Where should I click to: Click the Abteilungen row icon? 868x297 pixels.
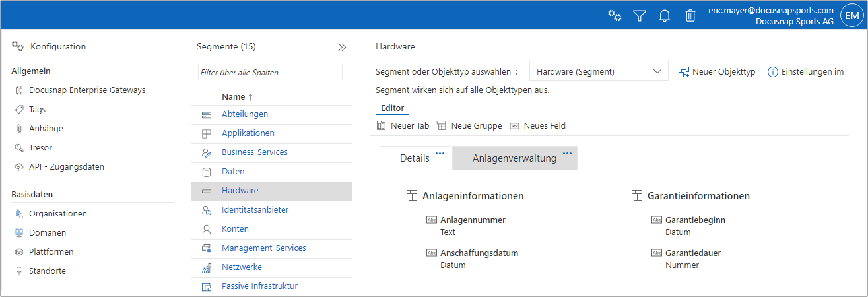[x=207, y=115]
